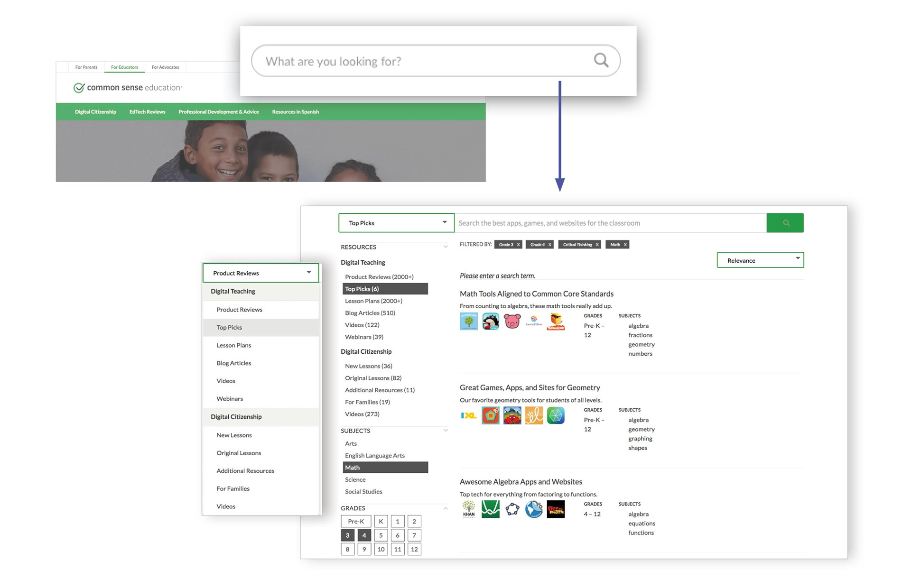The height and width of the screenshot is (588, 911).
Task: Open the Digital Citizenship nav menu
Action: [x=95, y=112]
